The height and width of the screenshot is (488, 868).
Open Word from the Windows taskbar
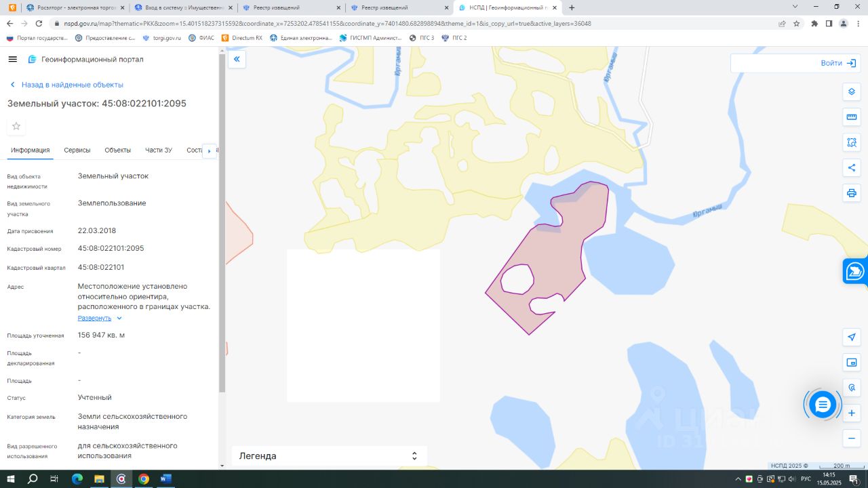click(x=165, y=479)
